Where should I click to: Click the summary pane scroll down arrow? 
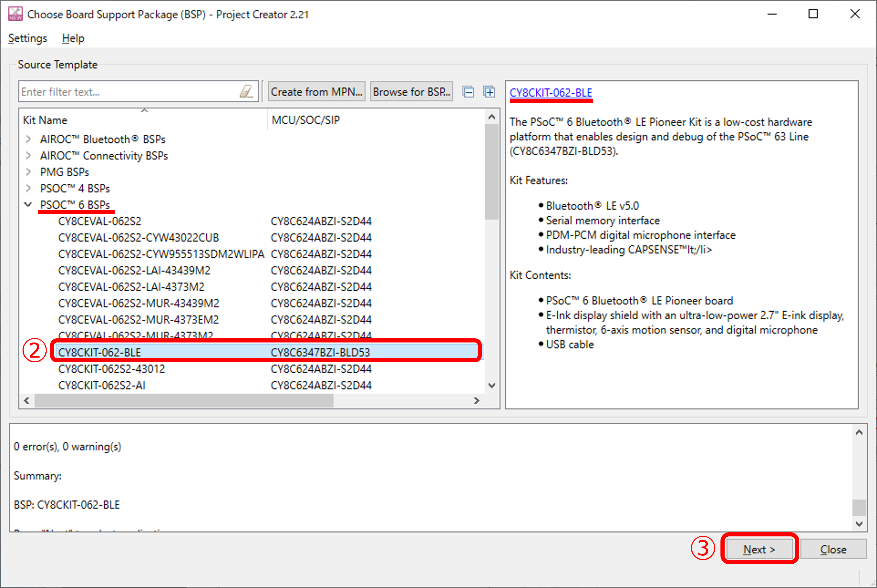(860, 524)
